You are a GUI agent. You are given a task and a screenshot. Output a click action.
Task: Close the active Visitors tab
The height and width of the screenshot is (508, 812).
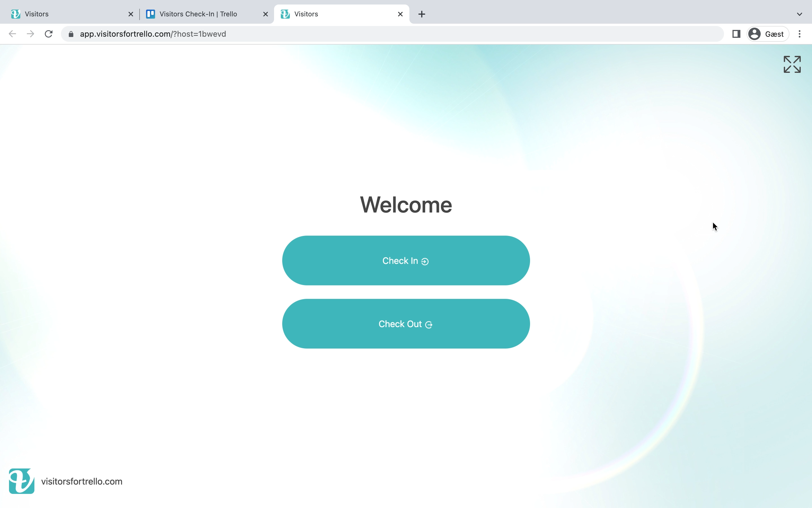(400, 14)
